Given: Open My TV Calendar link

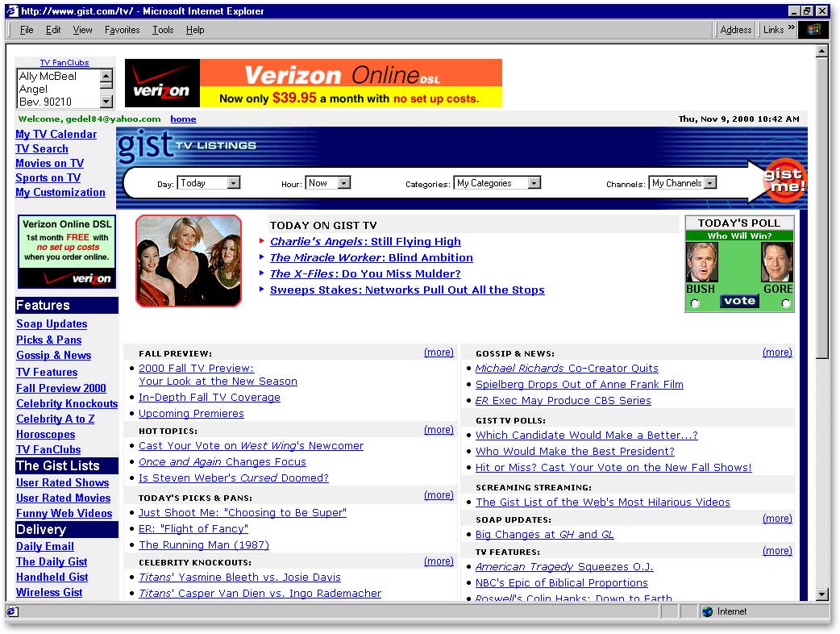Looking at the screenshot, I should click(56, 134).
